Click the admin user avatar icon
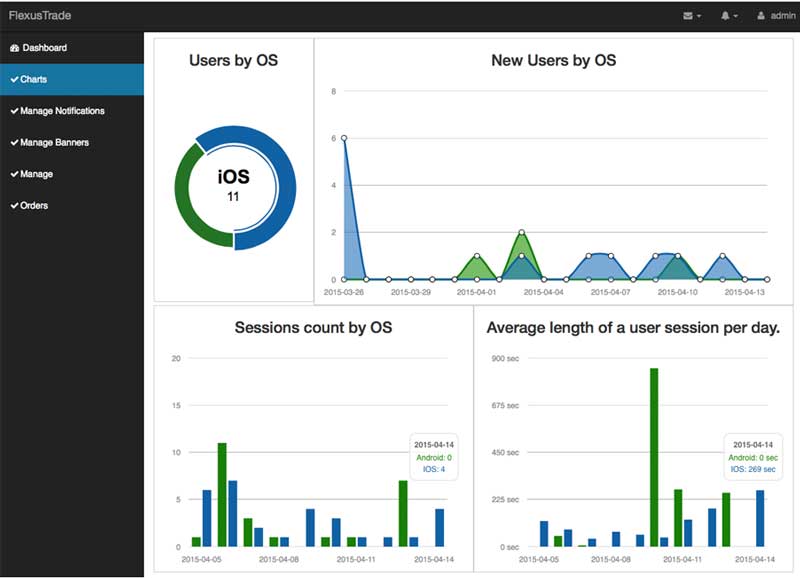 [x=761, y=16]
